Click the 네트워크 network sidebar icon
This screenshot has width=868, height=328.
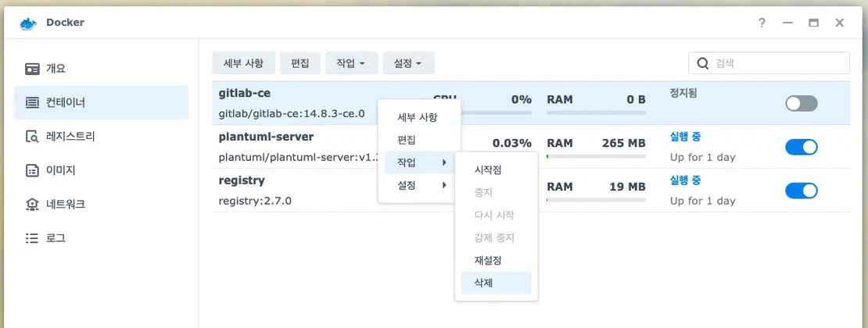(33, 204)
